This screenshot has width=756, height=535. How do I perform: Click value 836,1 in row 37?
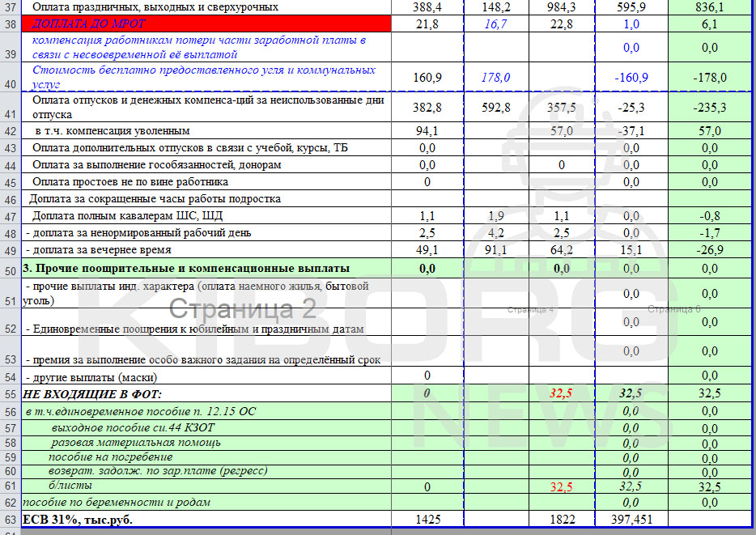click(x=709, y=7)
